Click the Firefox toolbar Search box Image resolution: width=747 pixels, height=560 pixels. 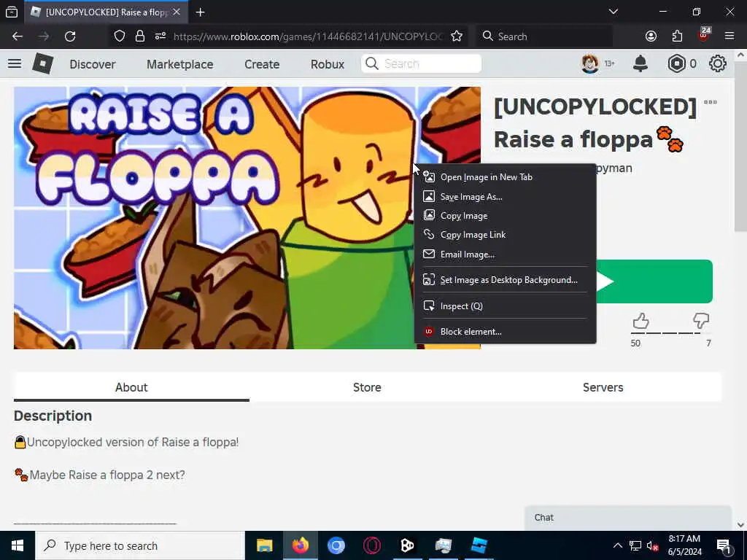(544, 36)
